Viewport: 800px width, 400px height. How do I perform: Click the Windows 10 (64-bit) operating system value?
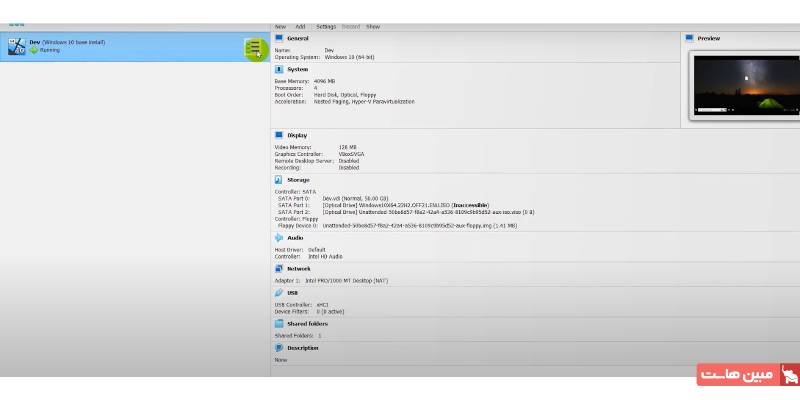[349, 57]
